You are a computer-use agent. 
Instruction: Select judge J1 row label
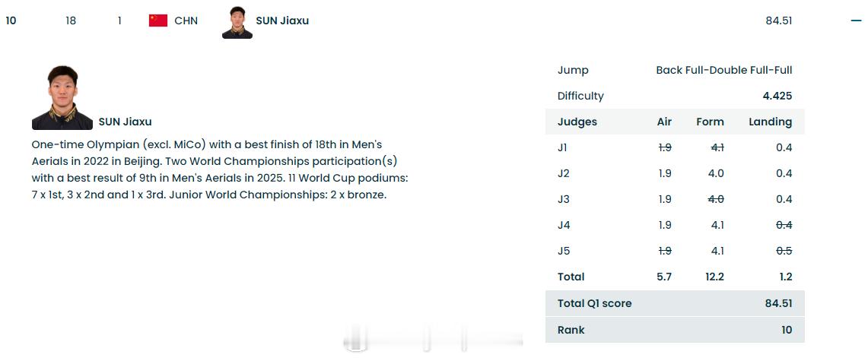tap(562, 147)
